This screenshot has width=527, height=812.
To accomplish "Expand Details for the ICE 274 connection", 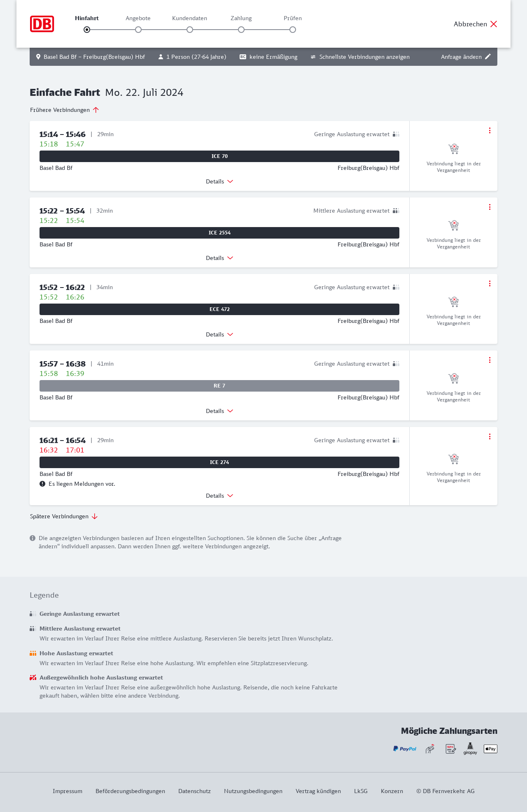I will coord(219,496).
